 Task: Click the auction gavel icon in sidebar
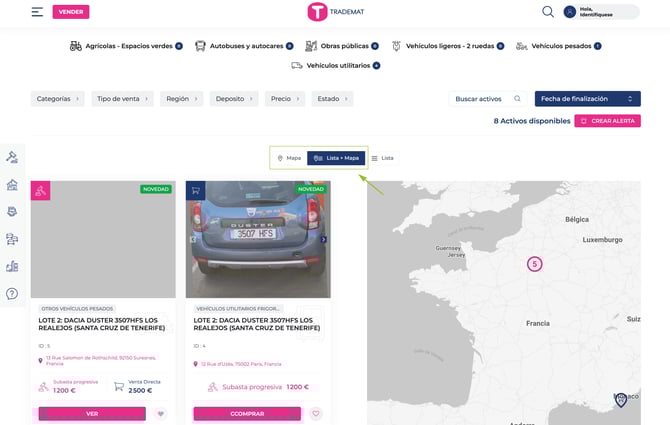pos(12,157)
